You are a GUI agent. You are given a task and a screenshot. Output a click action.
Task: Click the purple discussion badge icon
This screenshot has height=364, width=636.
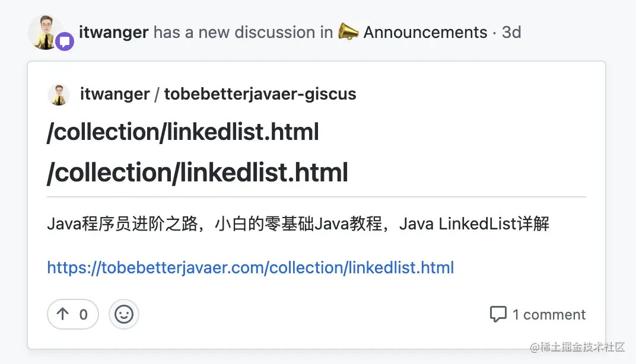(x=65, y=41)
